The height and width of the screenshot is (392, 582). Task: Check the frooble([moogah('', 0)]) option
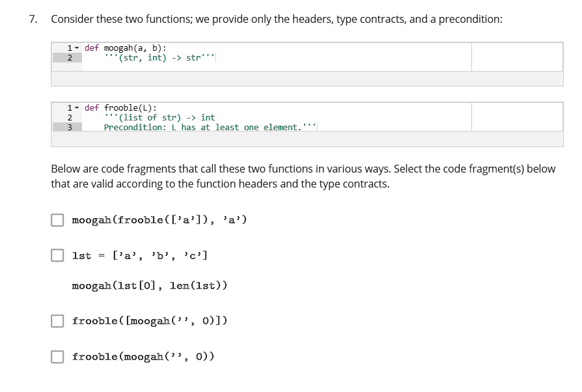[x=57, y=321]
